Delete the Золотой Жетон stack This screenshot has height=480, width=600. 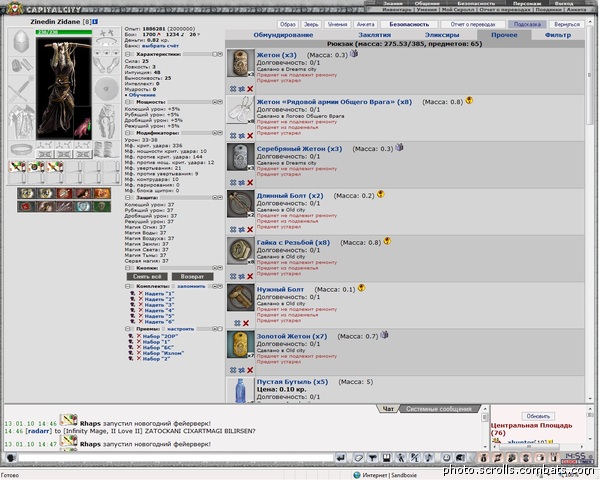250,370
